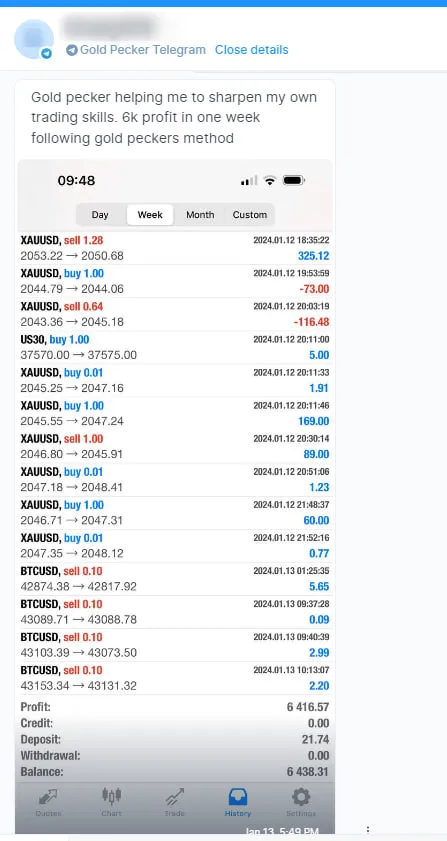The height and width of the screenshot is (841, 447).
Task: Select the Week range tab
Action: (150, 215)
